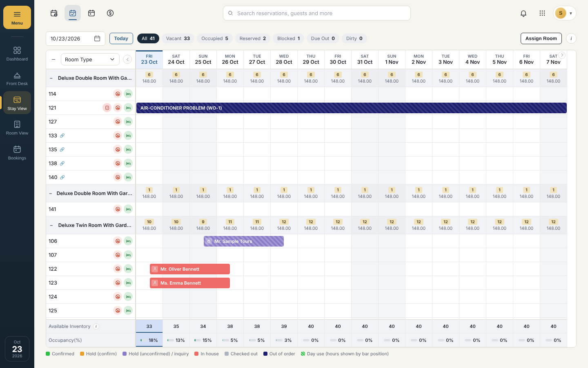Go to Front Desk in sidebar
Viewport: 588px width, 368px height.
(x=17, y=79)
